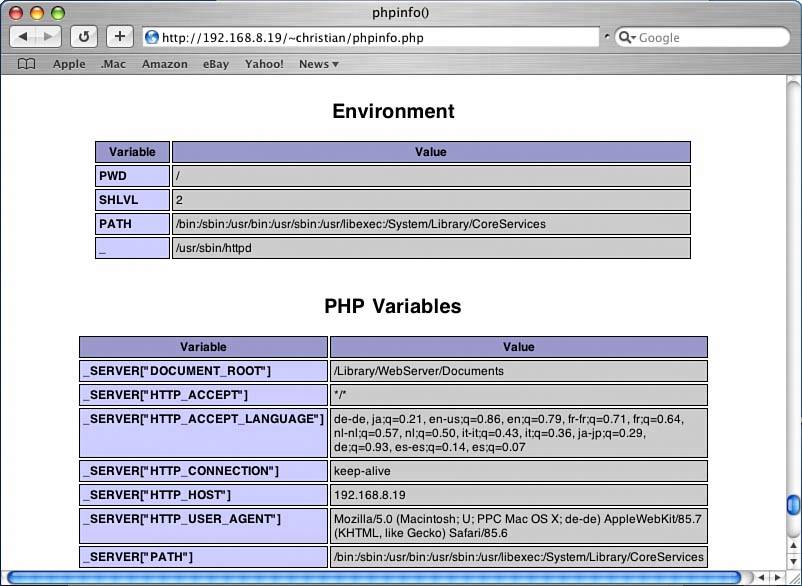Open the .Mac bookmark
The image size is (802, 586).
tap(113, 64)
